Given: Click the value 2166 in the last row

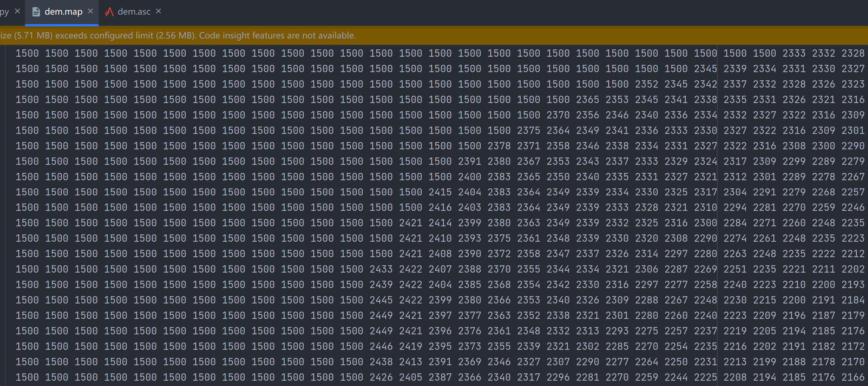Looking at the screenshot, I should 853,377.
